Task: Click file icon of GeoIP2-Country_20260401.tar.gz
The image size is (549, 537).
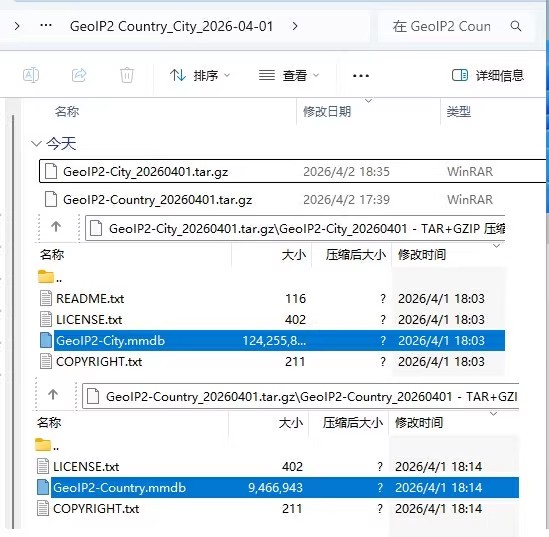Action: tap(51, 200)
